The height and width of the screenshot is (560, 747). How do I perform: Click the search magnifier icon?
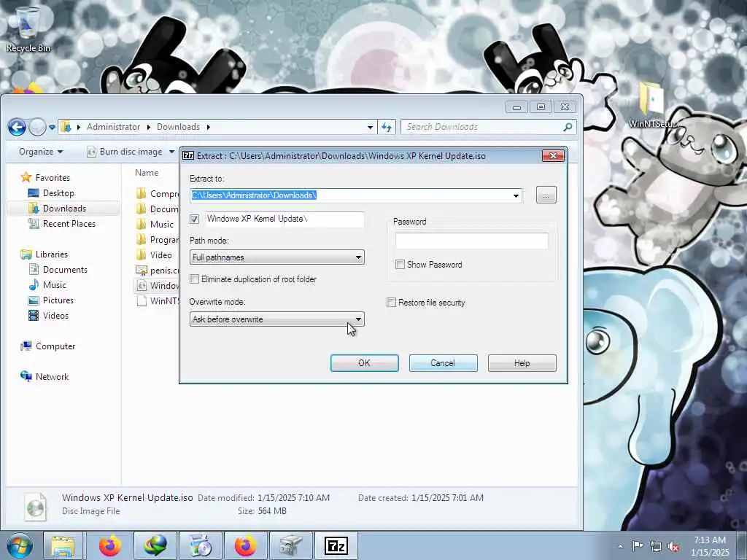coord(568,127)
